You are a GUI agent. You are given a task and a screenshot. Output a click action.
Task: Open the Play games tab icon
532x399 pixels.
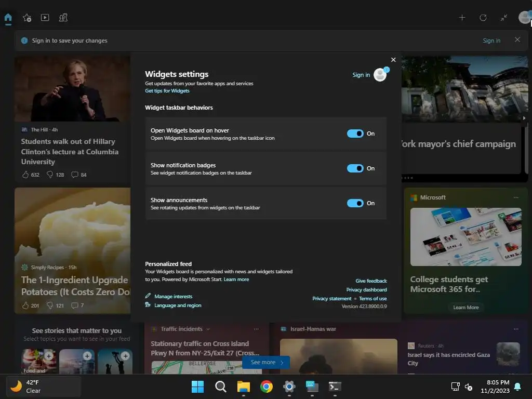(63, 18)
